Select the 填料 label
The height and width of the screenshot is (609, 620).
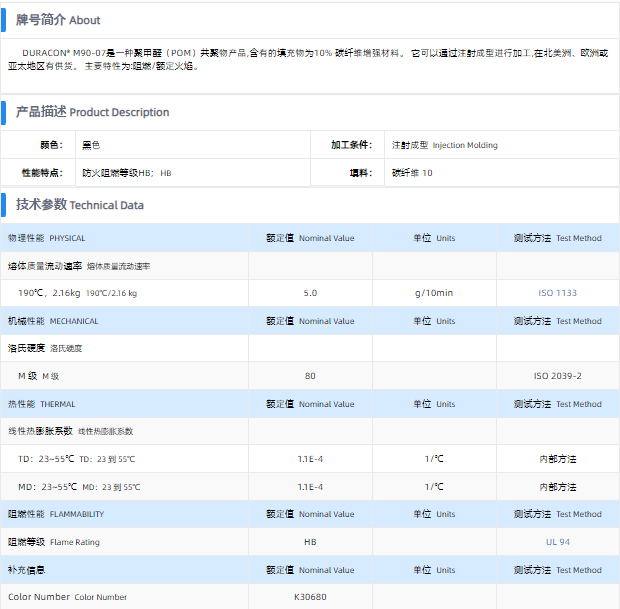point(361,173)
